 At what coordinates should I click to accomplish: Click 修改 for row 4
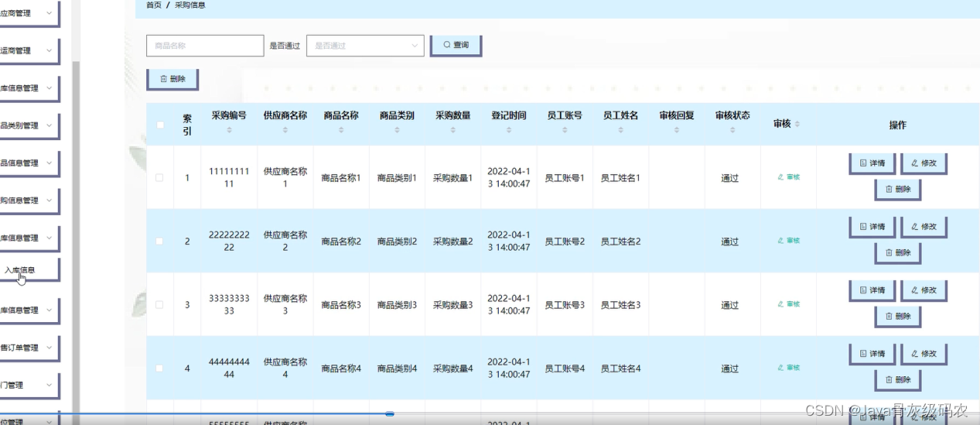[x=924, y=353]
